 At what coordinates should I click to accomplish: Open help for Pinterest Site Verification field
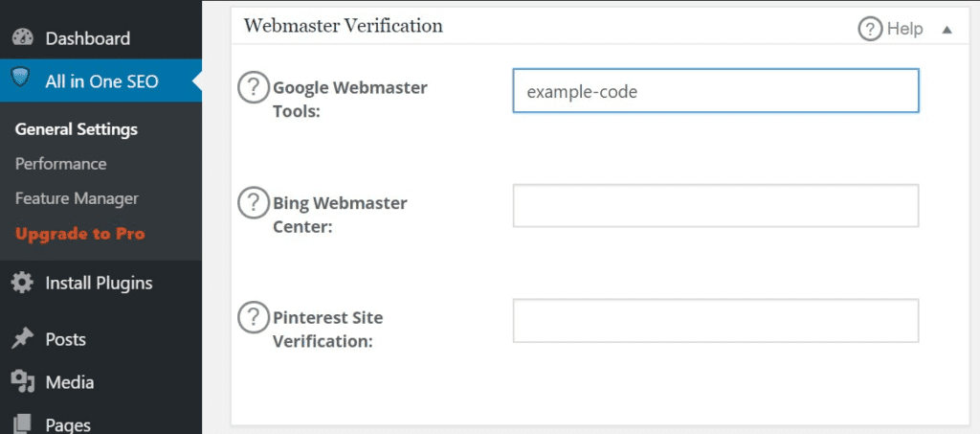coord(253,318)
